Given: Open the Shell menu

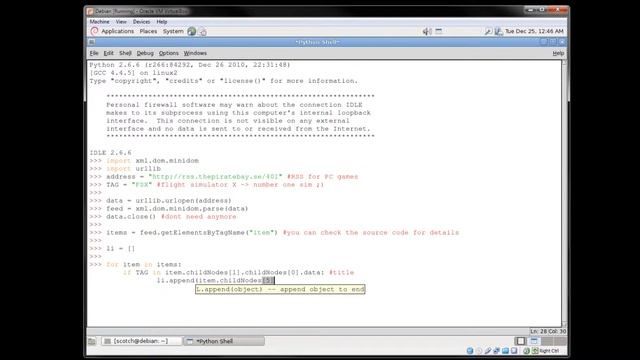Looking at the screenshot, I should (125, 53).
